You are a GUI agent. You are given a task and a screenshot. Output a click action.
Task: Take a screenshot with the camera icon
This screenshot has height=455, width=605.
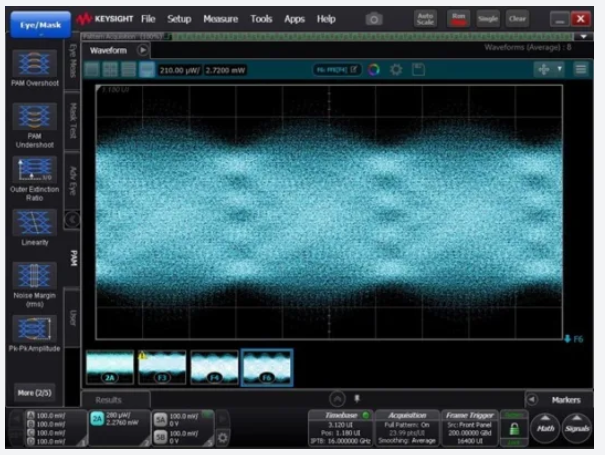(x=374, y=19)
